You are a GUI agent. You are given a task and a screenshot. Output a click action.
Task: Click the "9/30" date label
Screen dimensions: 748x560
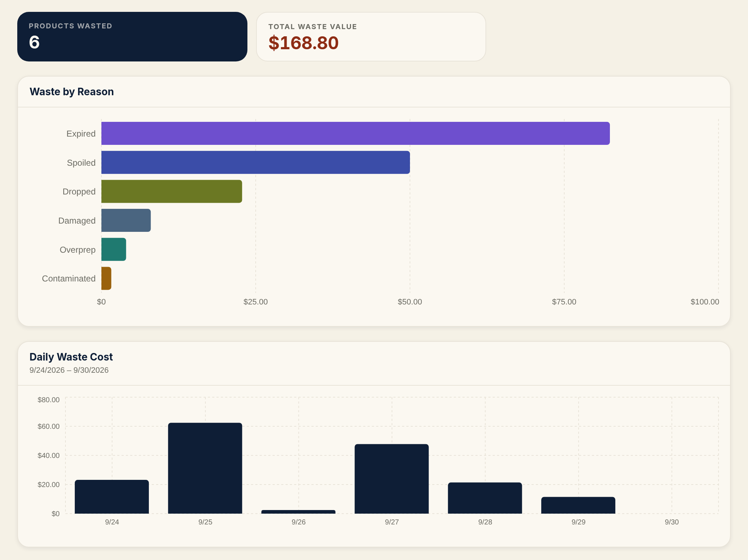pyautogui.click(x=672, y=522)
